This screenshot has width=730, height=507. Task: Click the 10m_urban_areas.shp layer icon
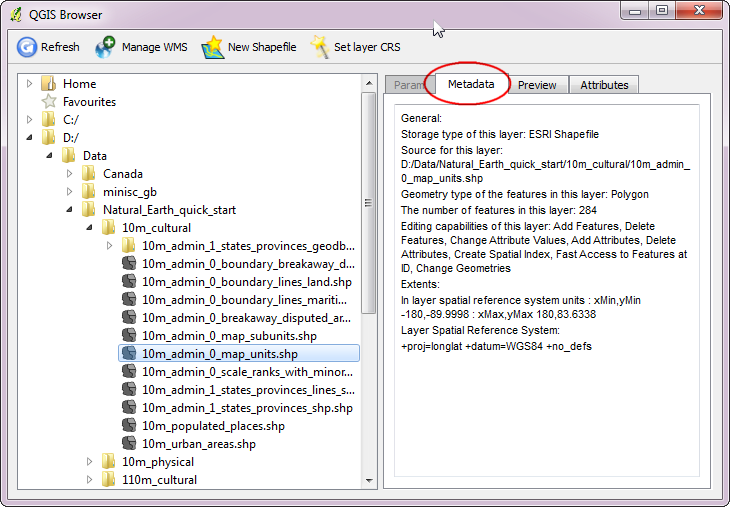pyautogui.click(x=129, y=444)
